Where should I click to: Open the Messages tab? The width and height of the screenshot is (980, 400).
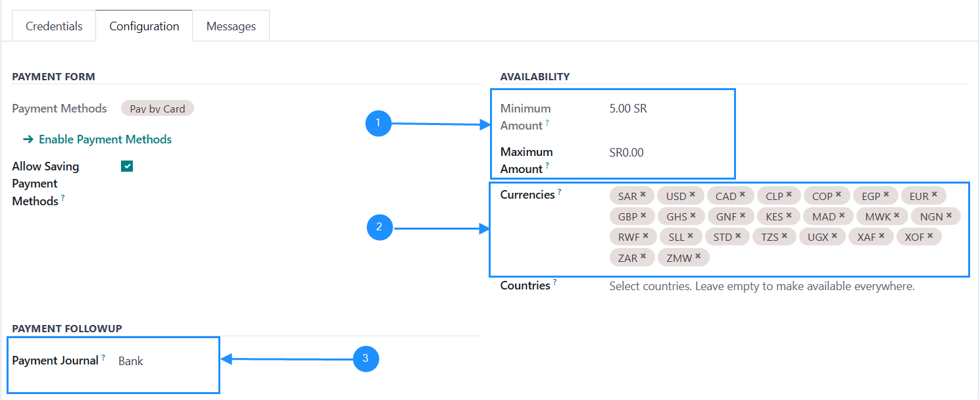click(231, 26)
